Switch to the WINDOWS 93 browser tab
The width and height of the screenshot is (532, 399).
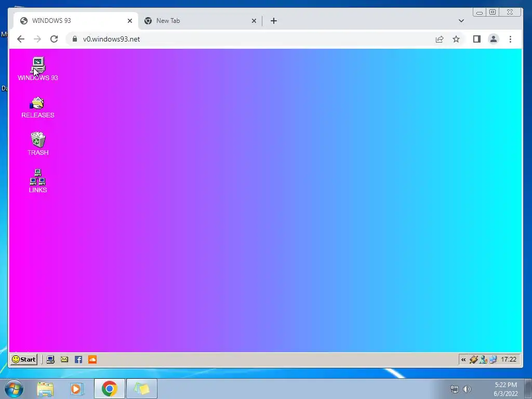(75, 21)
